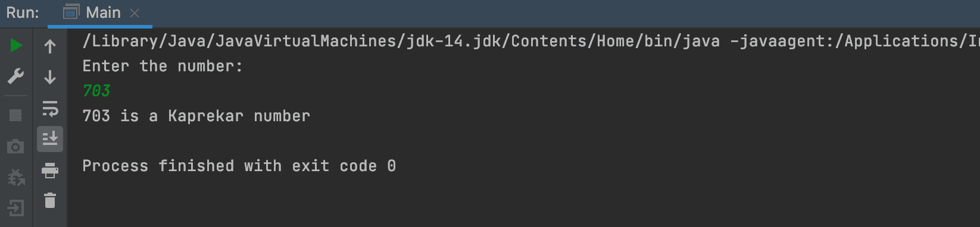Screen dimensions: 980x227
Task: Go up the stack trace with the up arrow
Action: click(x=50, y=46)
